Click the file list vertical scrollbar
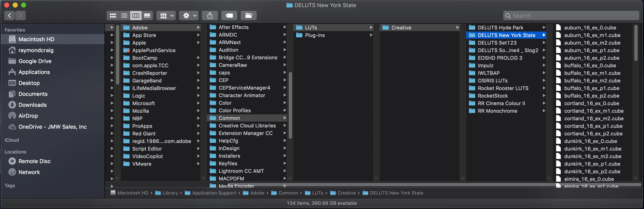This screenshot has width=644, height=209. [x=636, y=42]
